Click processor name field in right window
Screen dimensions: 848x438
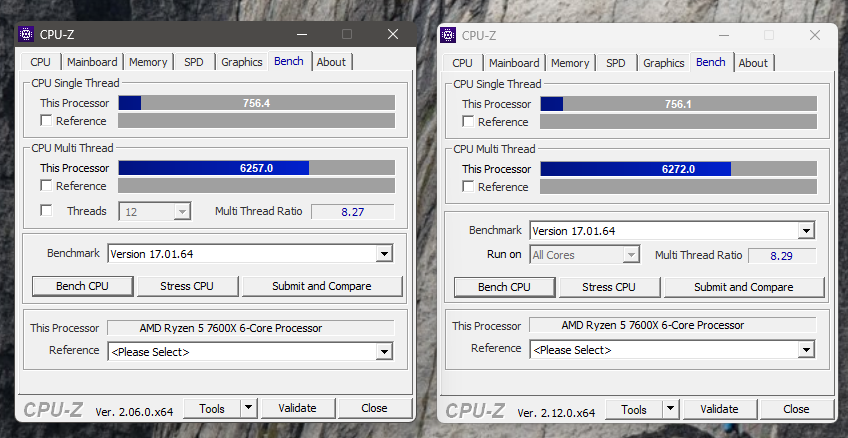pos(672,325)
